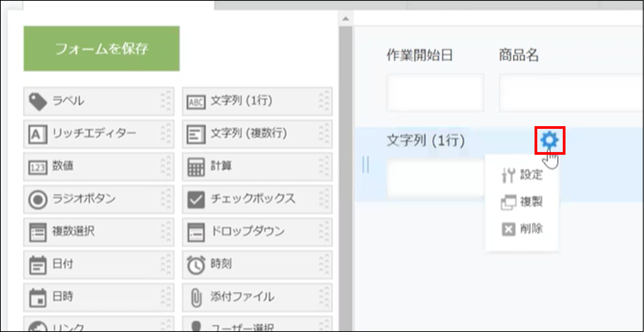Click the 文字列 (1行) label in form
This screenshot has height=332, width=644.
[426, 140]
